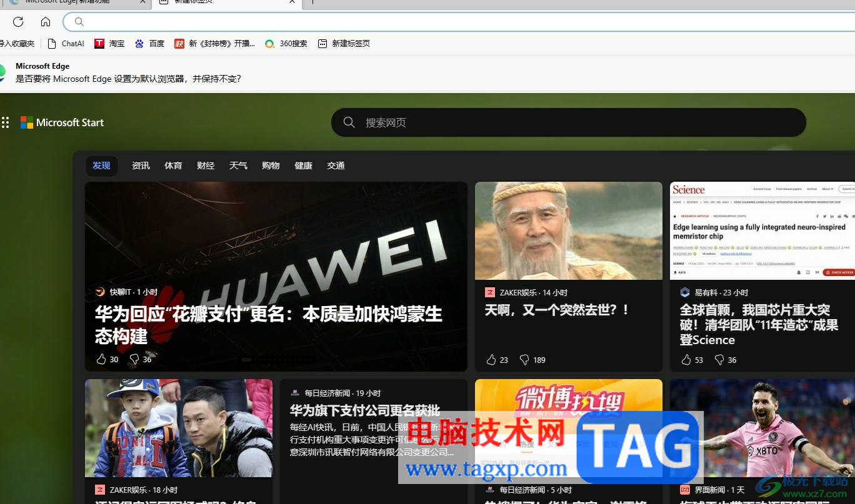Open the 新《封神榜》开播 bookmark
The image size is (855, 504).
215,44
